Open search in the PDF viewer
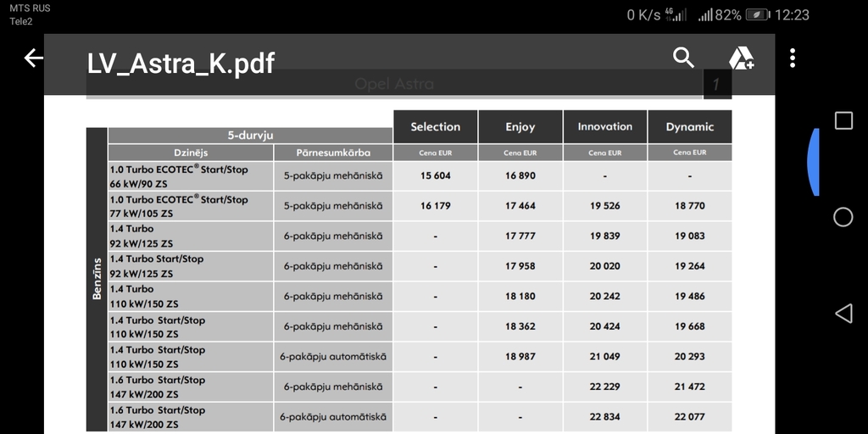The width and height of the screenshot is (868, 434). coord(683,58)
